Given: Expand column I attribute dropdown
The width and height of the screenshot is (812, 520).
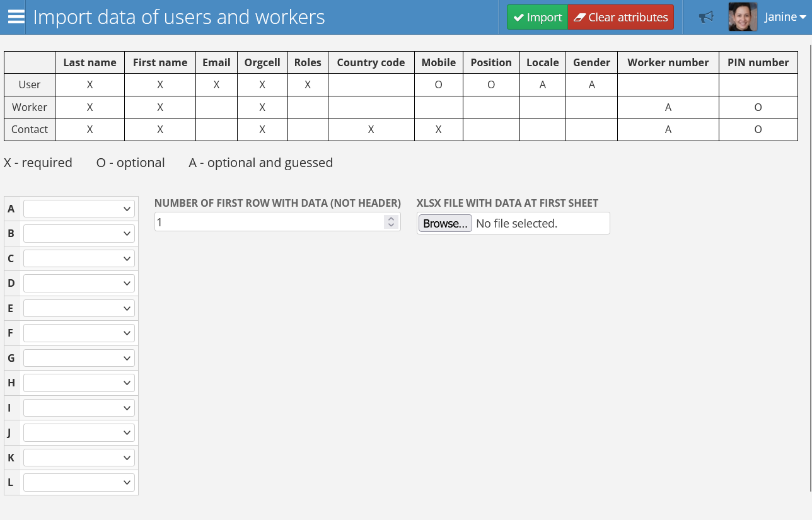Looking at the screenshot, I should click(x=79, y=408).
